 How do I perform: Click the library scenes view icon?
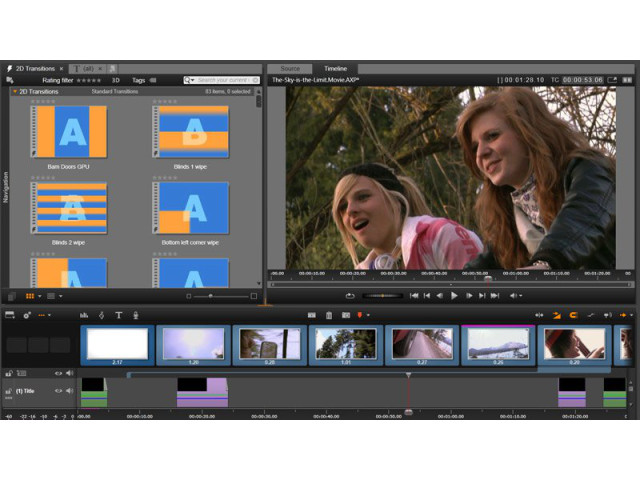(12, 296)
